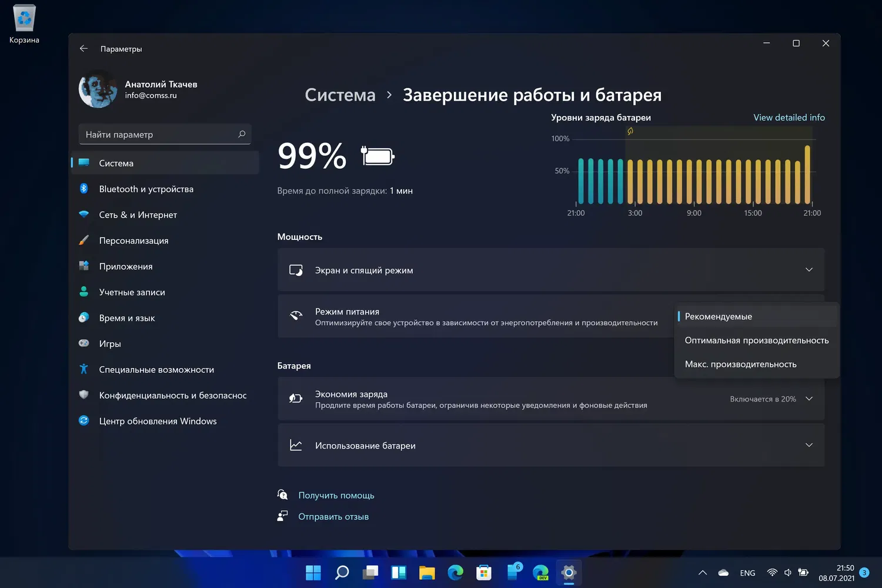
Task: Click the Wi-Fi icon in the system tray
Action: coord(772,573)
